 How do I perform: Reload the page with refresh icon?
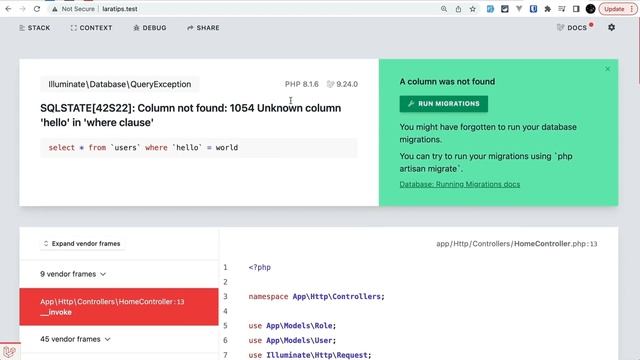[37, 9]
